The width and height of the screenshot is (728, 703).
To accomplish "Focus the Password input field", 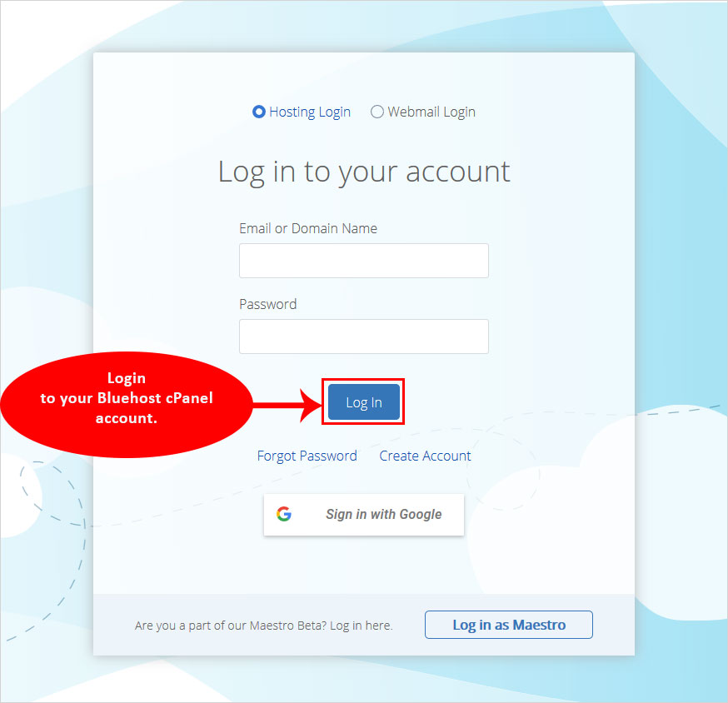I will click(363, 337).
